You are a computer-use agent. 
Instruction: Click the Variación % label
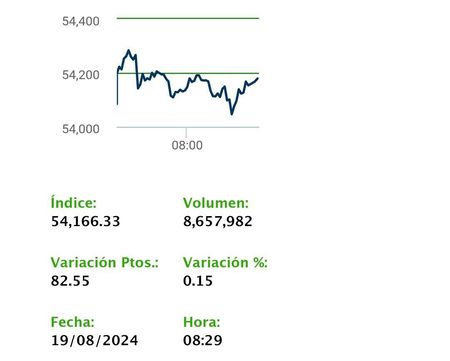[x=225, y=262]
